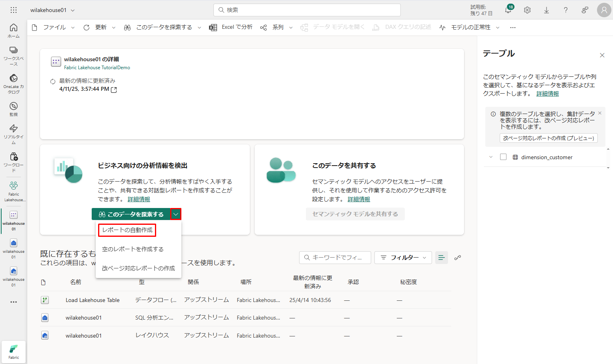Open the settings gear
613x364 pixels.
[x=527, y=10]
